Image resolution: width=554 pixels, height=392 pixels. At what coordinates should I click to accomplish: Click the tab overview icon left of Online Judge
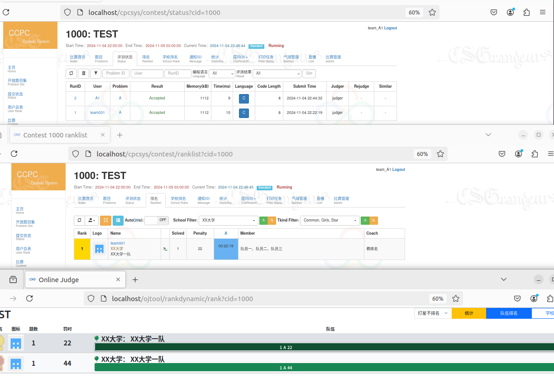(13, 279)
